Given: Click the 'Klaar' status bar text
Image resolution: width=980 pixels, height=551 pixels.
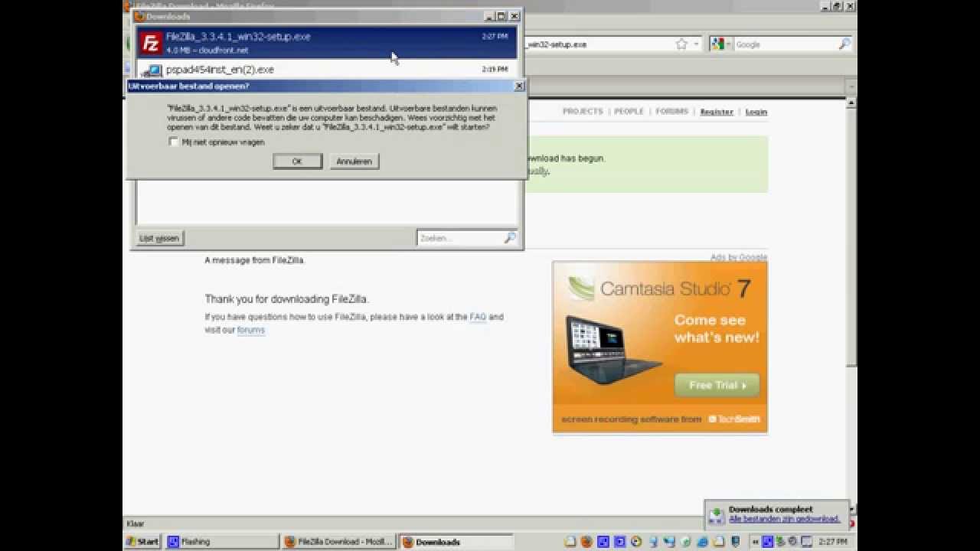Looking at the screenshot, I should click(135, 524).
